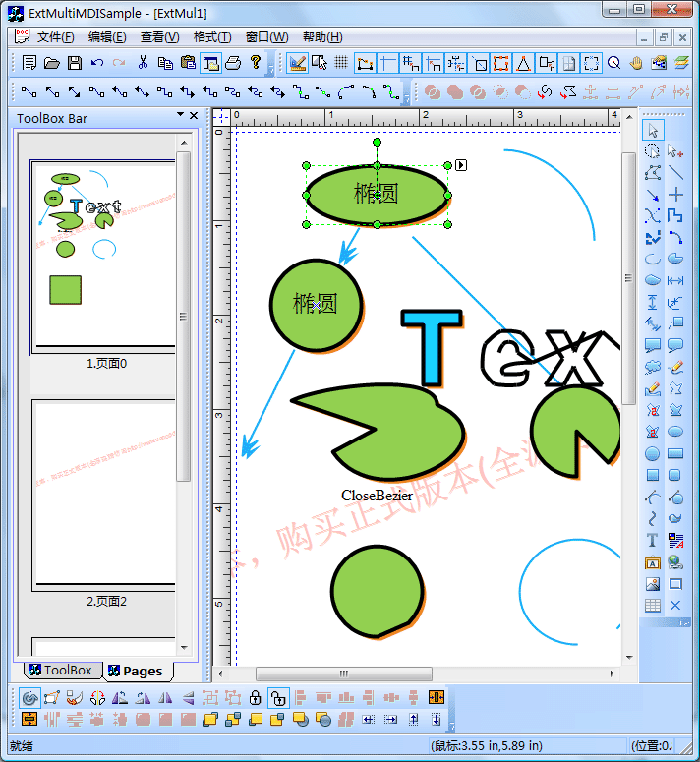Click the Undo arrow icon

tap(97, 63)
